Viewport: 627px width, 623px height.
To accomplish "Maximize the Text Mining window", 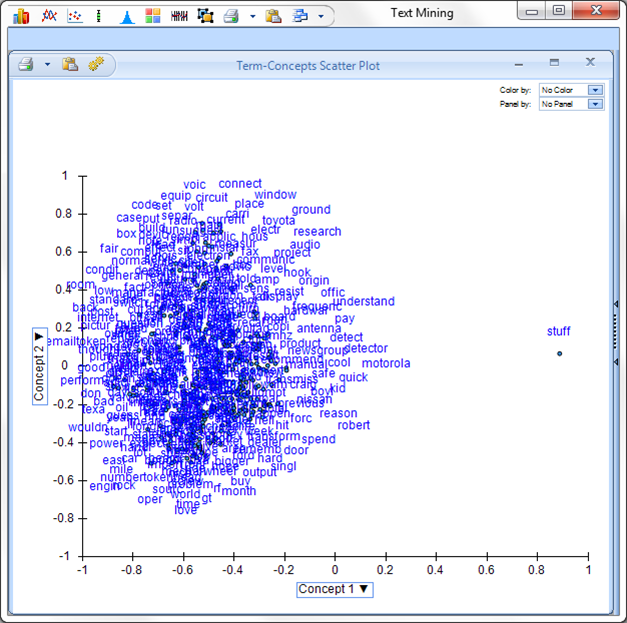I will click(x=559, y=10).
